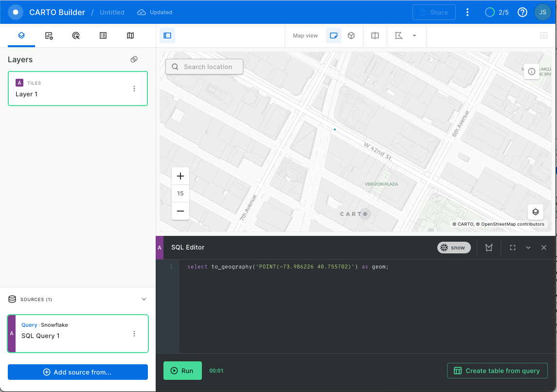
Task: Expand the draw mask tool dropdown arrow
Action: [414, 36]
